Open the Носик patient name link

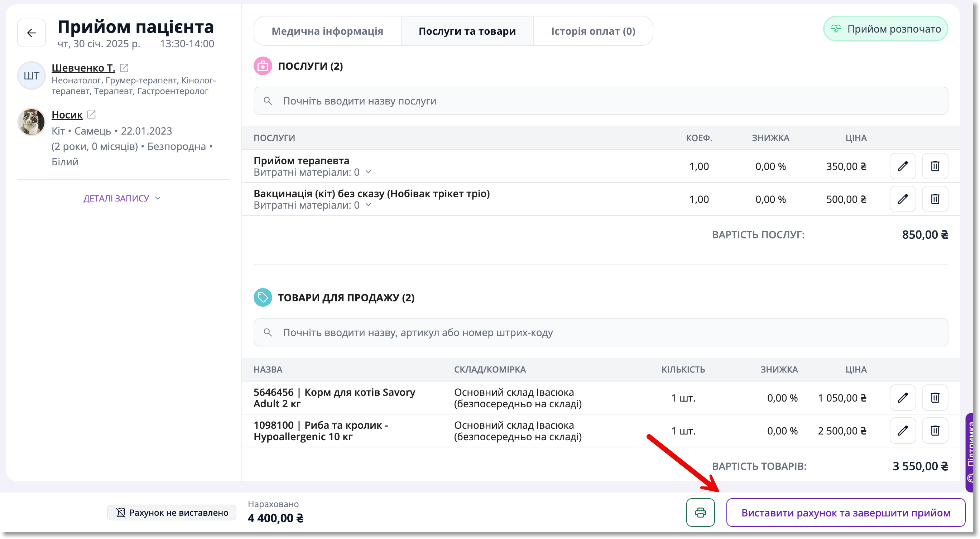click(67, 115)
